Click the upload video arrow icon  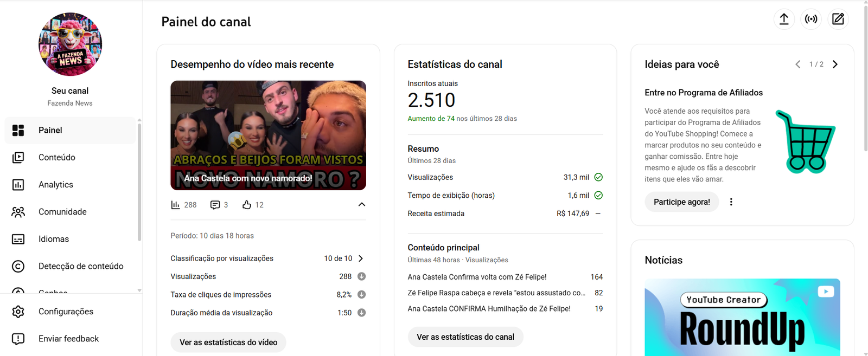784,19
